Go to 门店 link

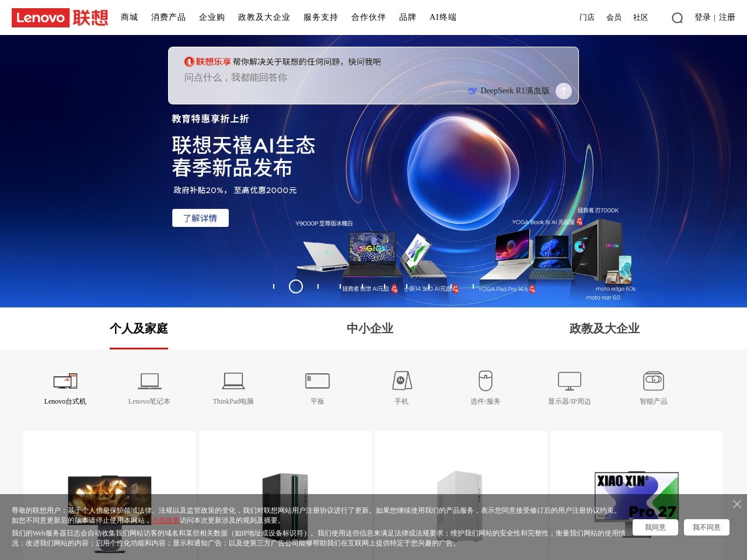click(587, 17)
